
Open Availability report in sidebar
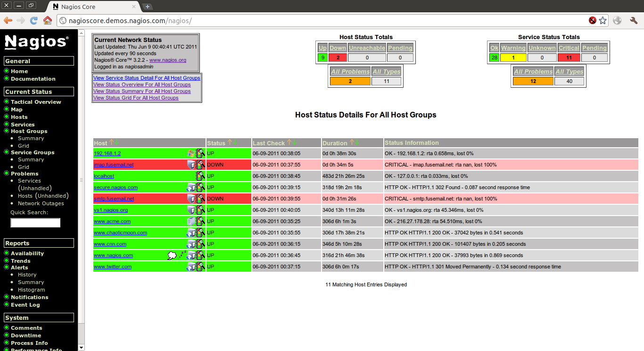(27, 253)
